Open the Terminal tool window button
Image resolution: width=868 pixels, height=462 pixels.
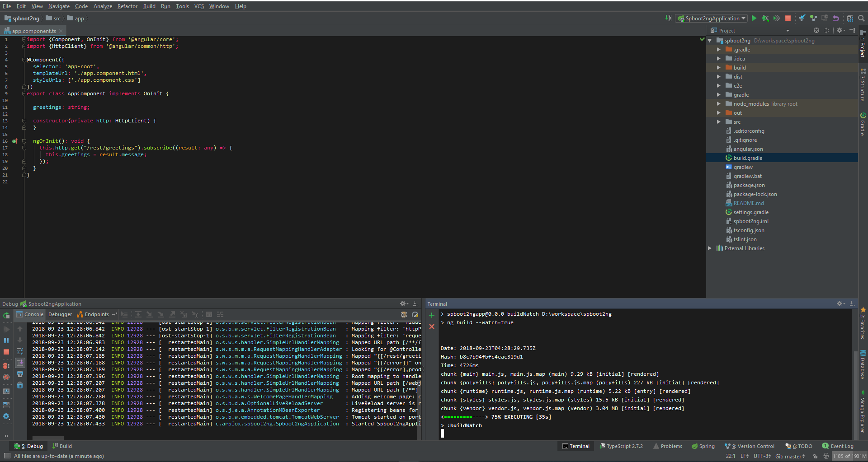pos(576,446)
